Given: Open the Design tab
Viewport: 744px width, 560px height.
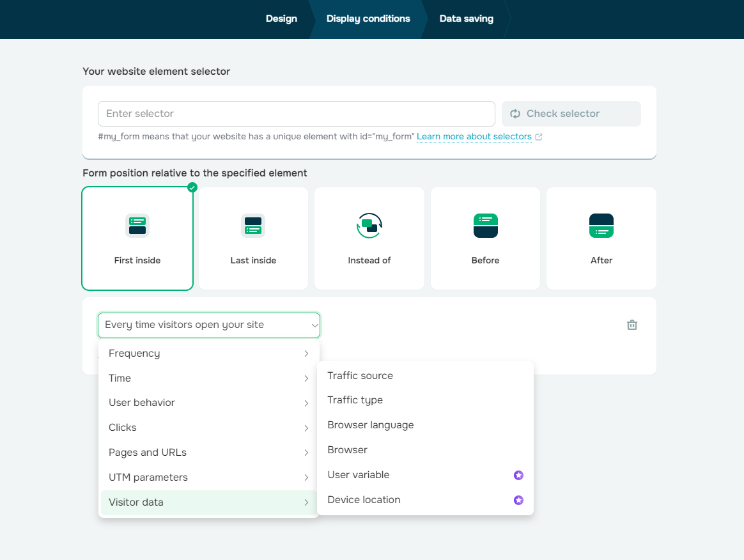Looking at the screenshot, I should click(x=281, y=19).
